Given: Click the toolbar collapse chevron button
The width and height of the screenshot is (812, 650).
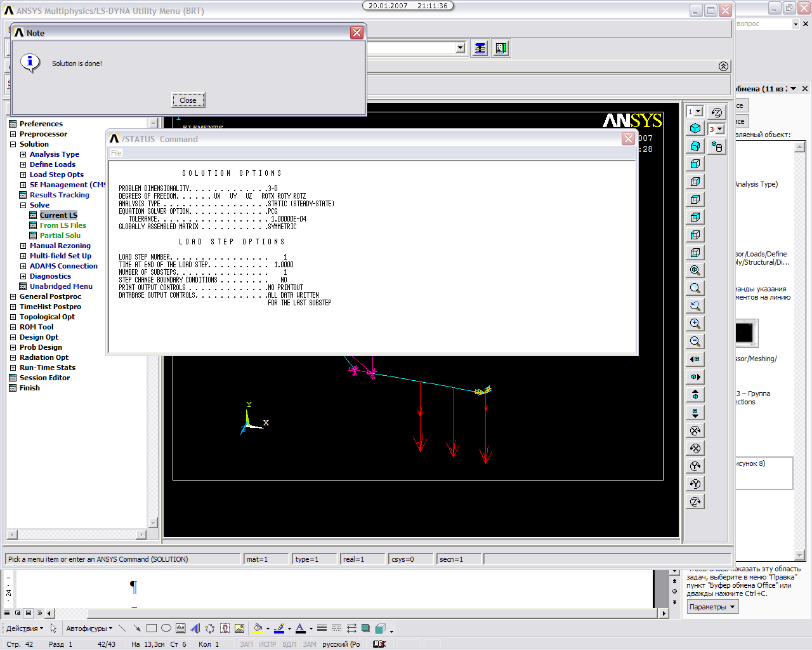Looking at the screenshot, I should pyautogui.click(x=724, y=66).
